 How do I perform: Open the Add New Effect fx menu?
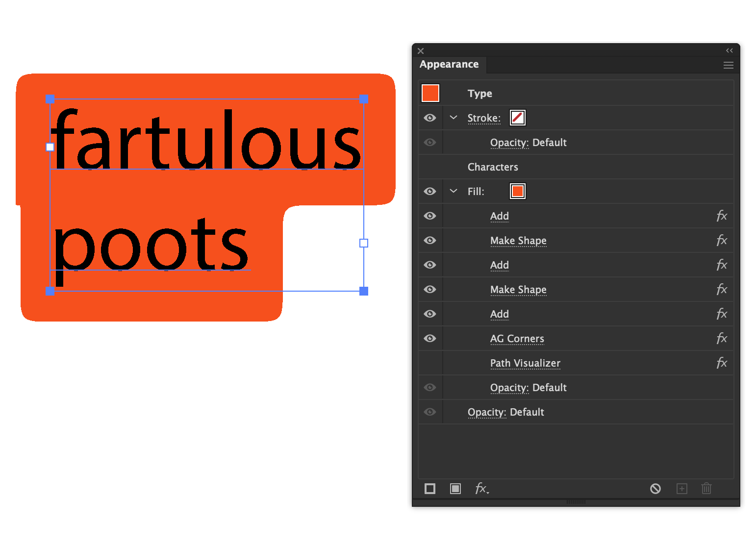(482, 489)
